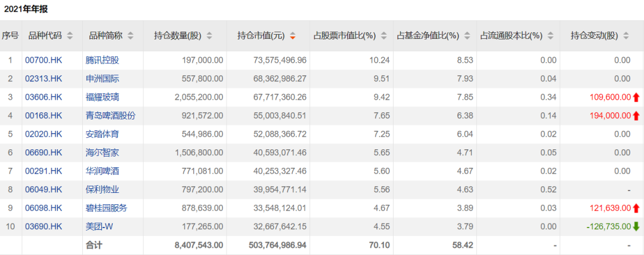644x255 pixels.
Task: Click market value 32,667,642.15
Action: (280, 226)
